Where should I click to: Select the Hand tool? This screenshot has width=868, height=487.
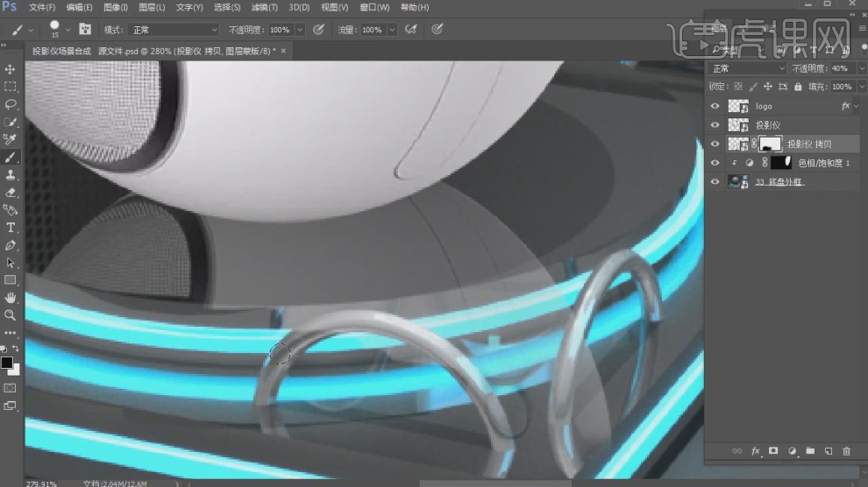tap(10, 298)
